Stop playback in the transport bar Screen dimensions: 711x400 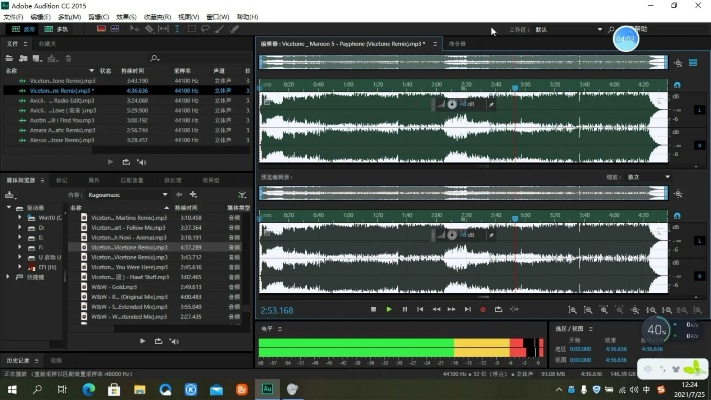pyautogui.click(x=373, y=309)
